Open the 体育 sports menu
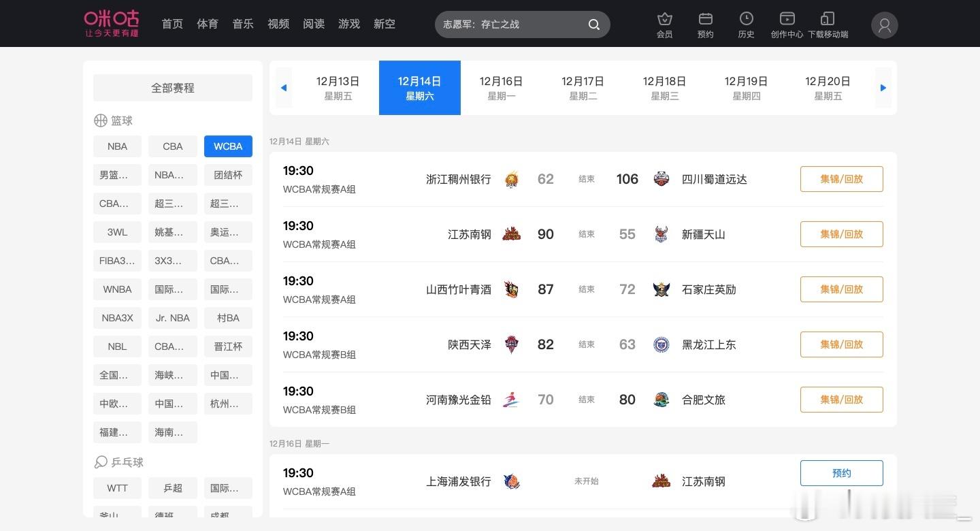The image size is (980, 531). pyautogui.click(x=208, y=24)
